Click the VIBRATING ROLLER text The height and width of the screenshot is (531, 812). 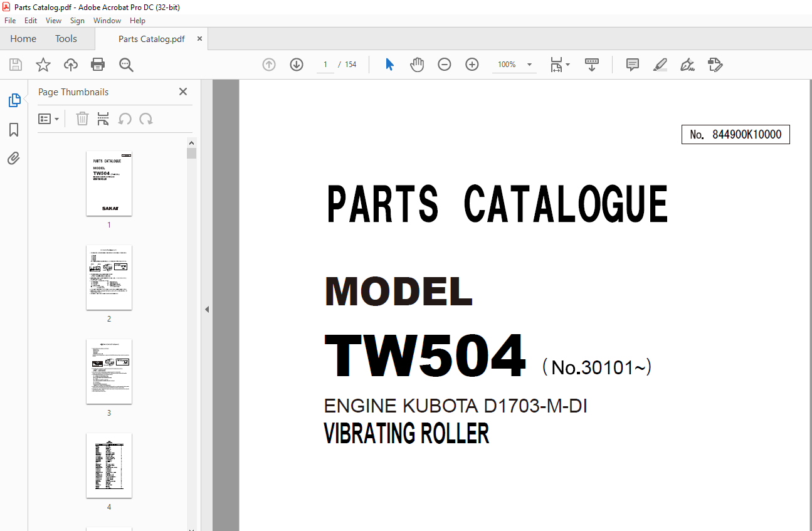coord(406,434)
